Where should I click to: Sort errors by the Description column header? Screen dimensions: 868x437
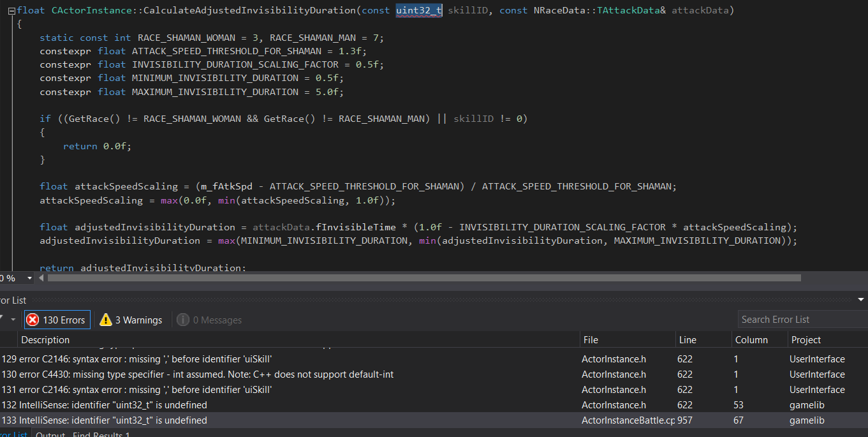[x=45, y=339]
